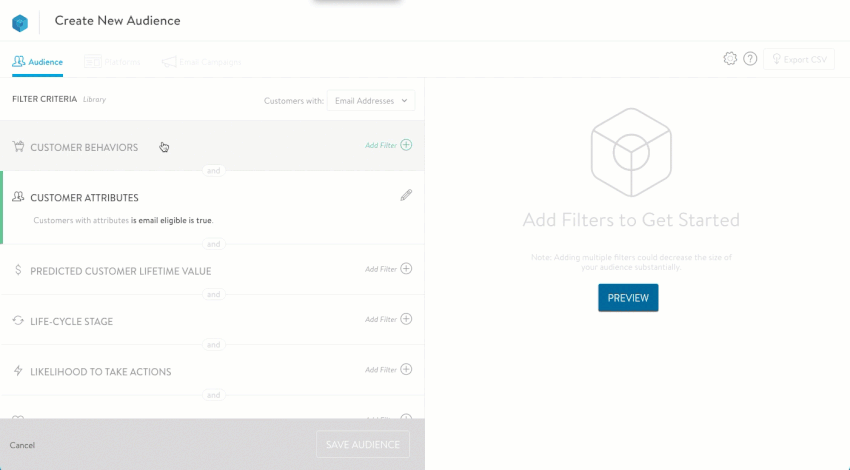
Task: Open the Email Campaigns tab
Action: point(201,62)
